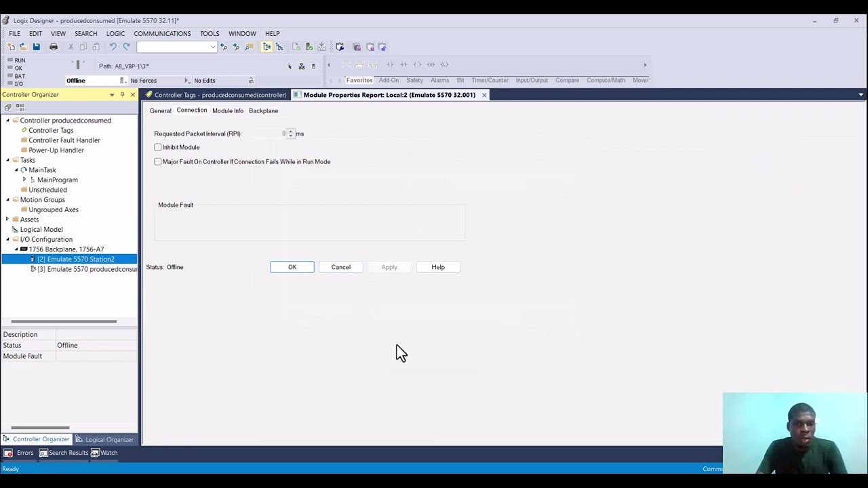Click the Find Previous icon beside search box
Screen dimensions: 868x488
coord(224,47)
